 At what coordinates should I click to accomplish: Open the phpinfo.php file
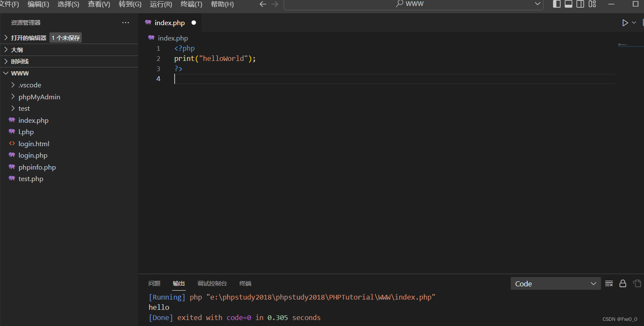coord(37,167)
